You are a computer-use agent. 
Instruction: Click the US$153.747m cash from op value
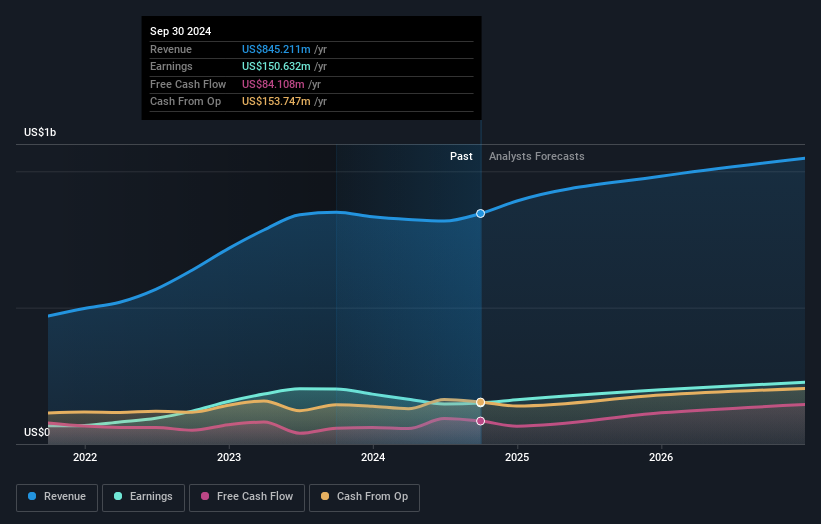click(276, 102)
